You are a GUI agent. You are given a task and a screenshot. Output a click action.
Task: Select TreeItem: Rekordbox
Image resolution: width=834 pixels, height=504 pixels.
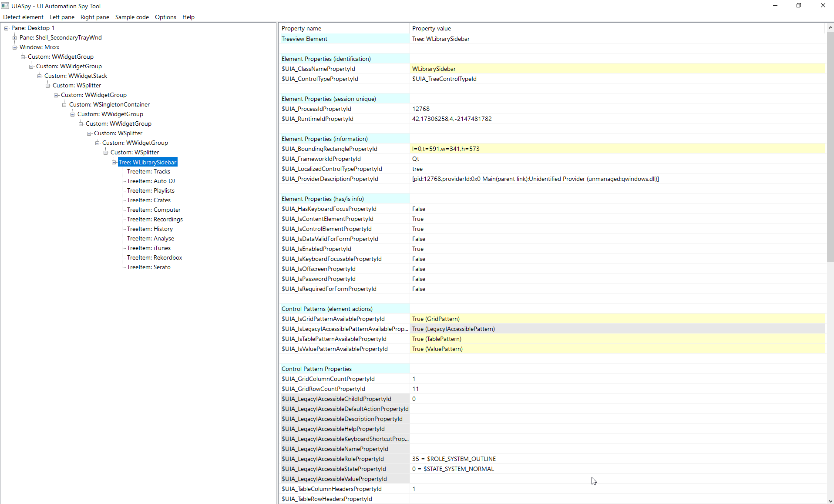coord(155,258)
